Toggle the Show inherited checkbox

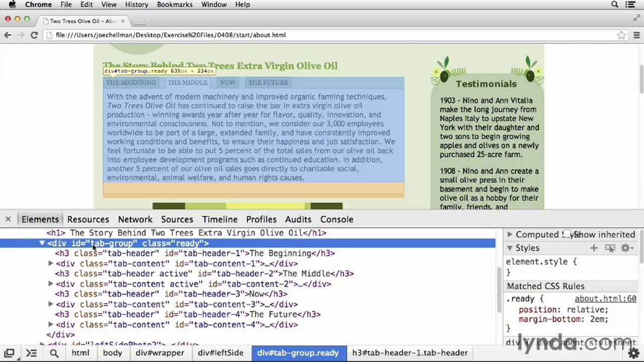[x=568, y=234]
